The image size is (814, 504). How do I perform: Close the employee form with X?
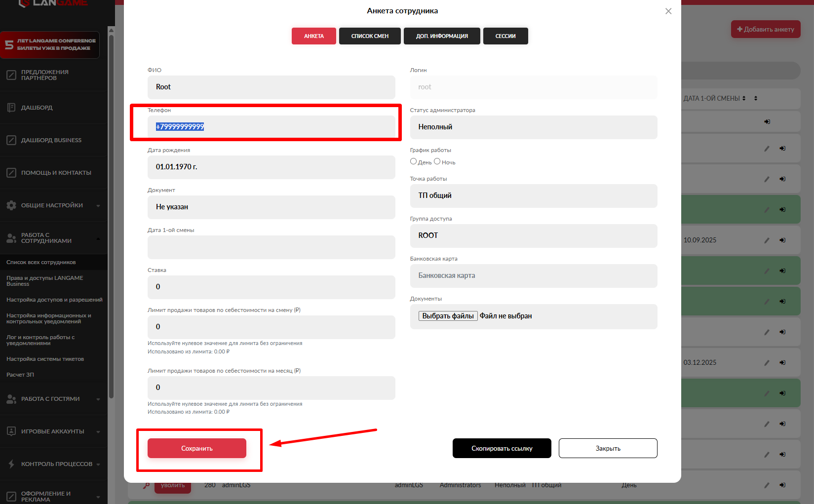[x=668, y=11]
